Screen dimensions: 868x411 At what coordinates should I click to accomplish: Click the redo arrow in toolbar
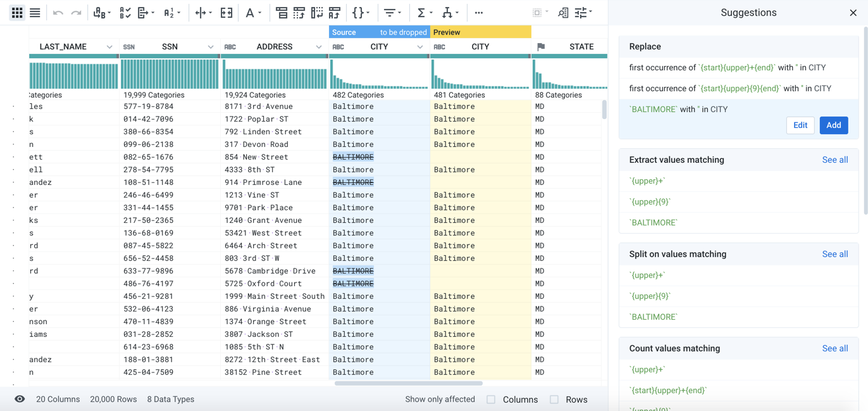(76, 13)
